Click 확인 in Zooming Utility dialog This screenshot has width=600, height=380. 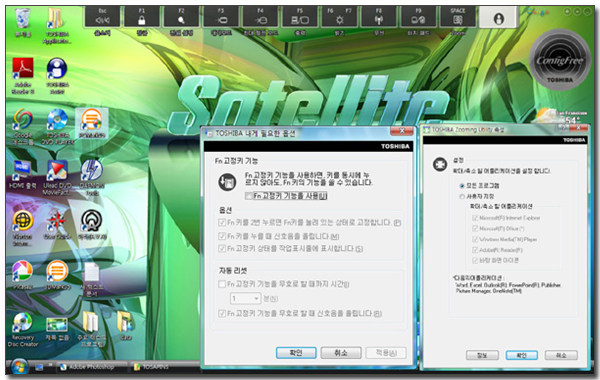point(522,355)
